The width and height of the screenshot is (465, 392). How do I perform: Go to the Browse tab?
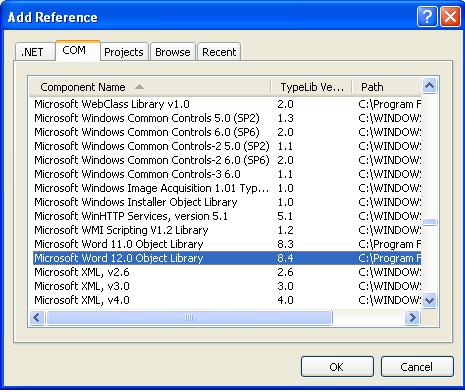[173, 52]
